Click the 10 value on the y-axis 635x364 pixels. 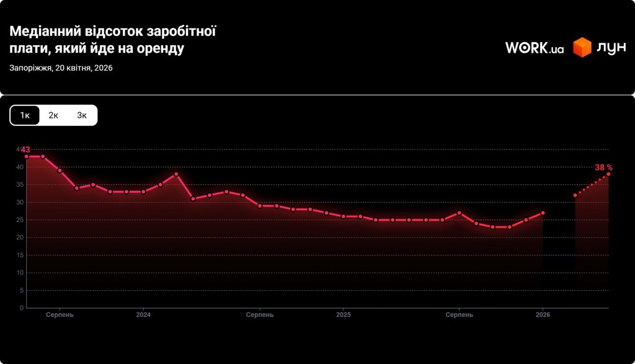pyautogui.click(x=20, y=273)
